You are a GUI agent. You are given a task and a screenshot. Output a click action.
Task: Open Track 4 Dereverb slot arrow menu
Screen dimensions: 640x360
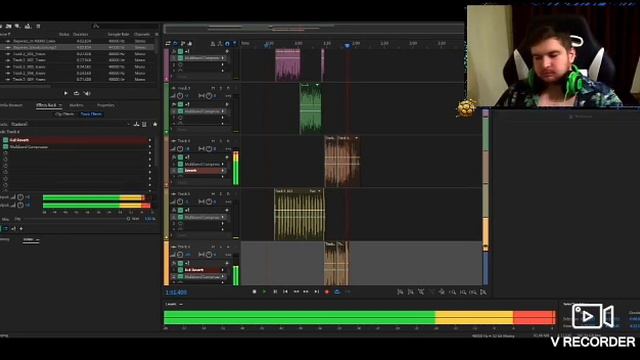click(x=223, y=171)
